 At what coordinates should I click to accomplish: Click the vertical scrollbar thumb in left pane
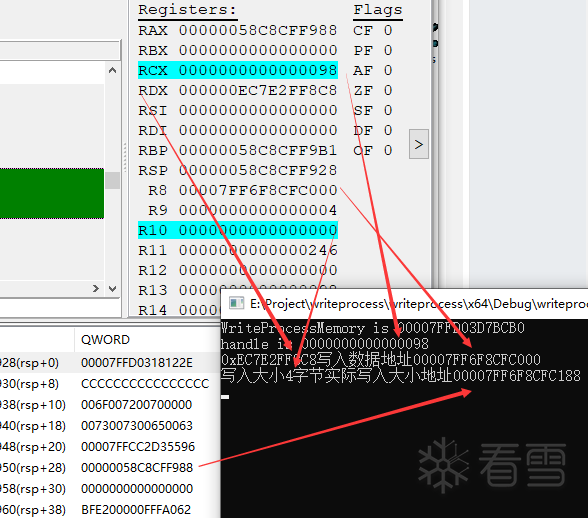pos(112,180)
